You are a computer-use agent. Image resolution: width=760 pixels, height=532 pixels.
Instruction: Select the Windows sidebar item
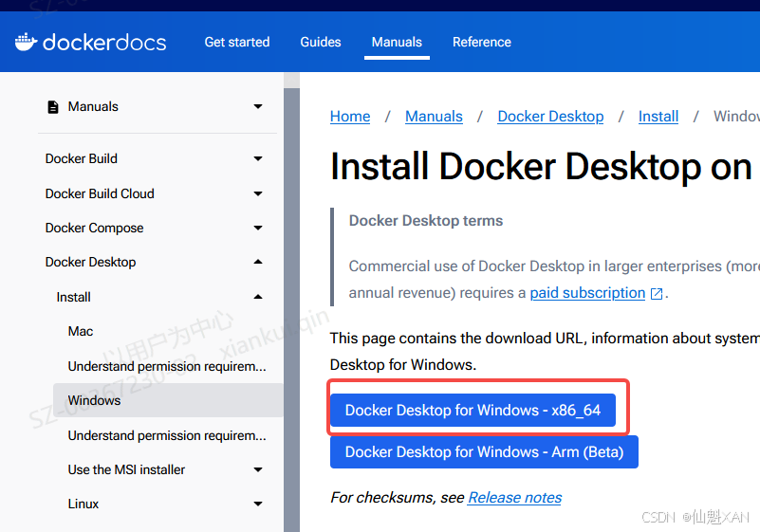click(x=168, y=400)
